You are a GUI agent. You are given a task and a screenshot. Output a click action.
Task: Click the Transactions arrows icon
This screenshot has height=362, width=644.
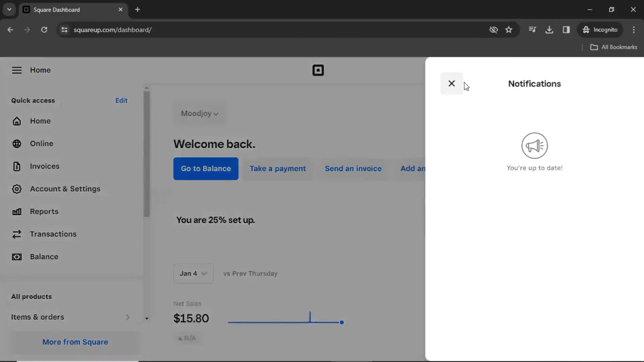[x=17, y=234]
